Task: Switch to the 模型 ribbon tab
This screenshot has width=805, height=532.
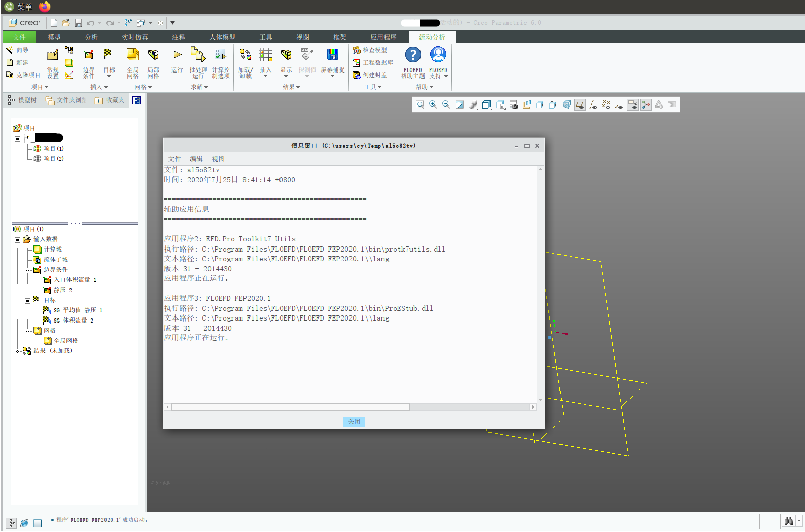Action: click(54, 37)
